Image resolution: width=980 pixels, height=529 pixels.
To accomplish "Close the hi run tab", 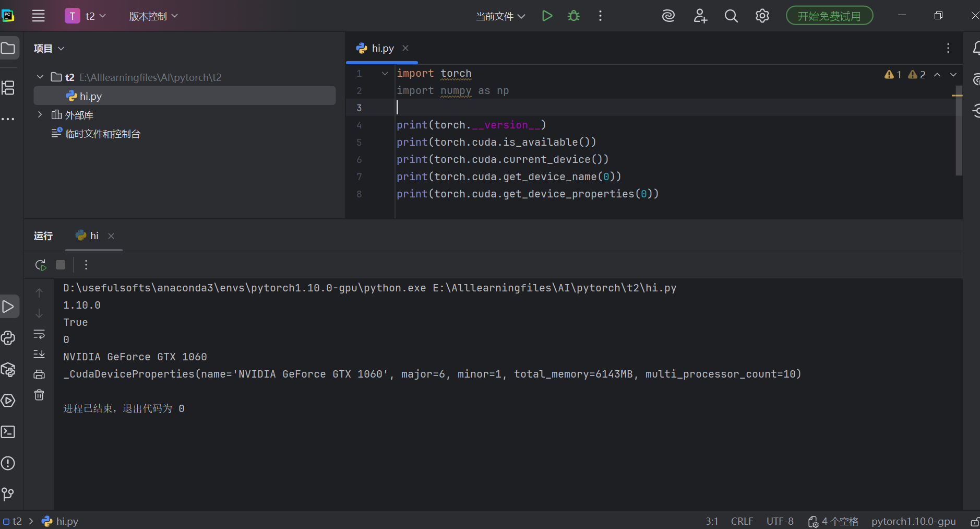I will [x=111, y=236].
